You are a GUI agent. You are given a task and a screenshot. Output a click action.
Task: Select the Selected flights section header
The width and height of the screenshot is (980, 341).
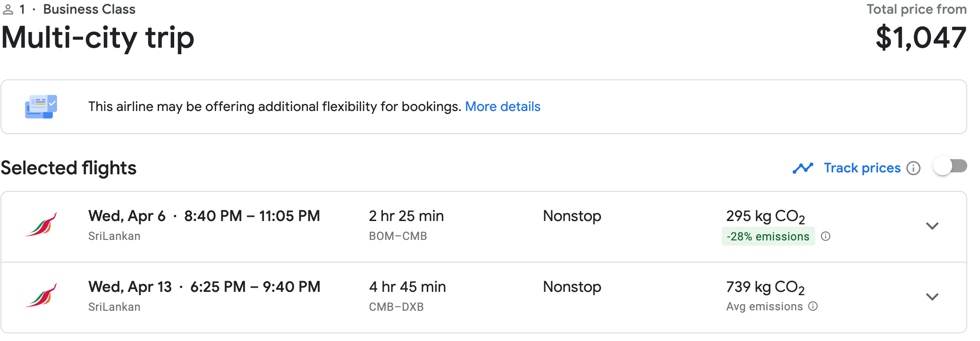69,168
